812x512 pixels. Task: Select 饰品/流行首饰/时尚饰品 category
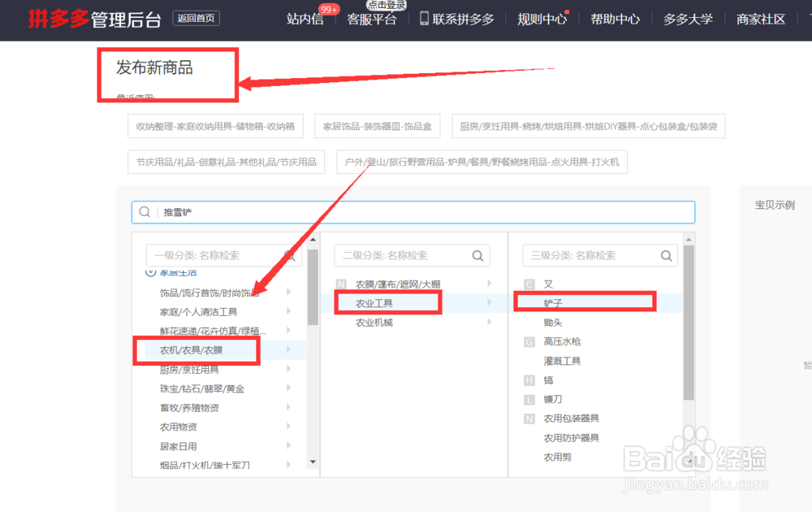coord(209,293)
